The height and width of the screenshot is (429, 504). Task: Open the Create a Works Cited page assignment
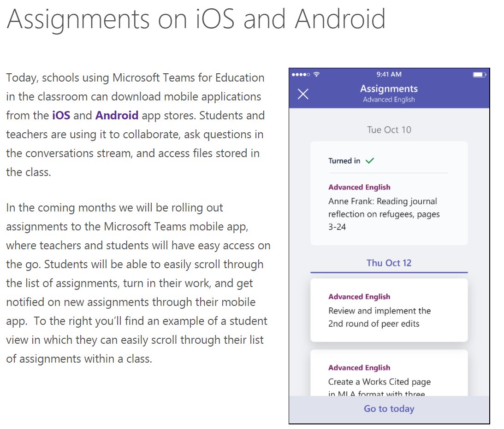coord(389,373)
